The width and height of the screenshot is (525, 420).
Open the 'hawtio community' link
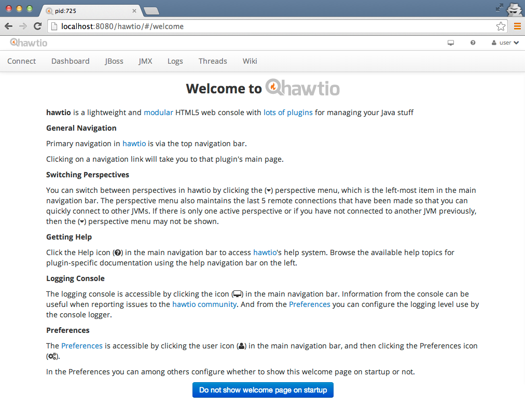pos(204,304)
